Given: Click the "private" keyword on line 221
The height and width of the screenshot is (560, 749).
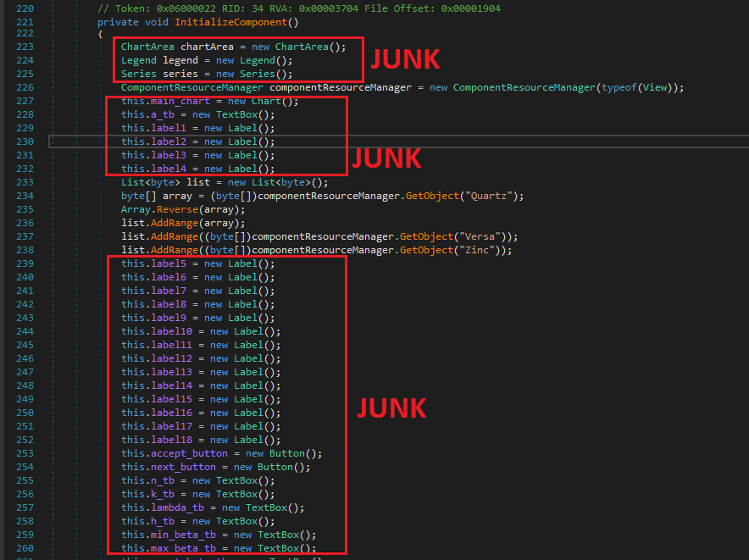Looking at the screenshot, I should [118, 22].
